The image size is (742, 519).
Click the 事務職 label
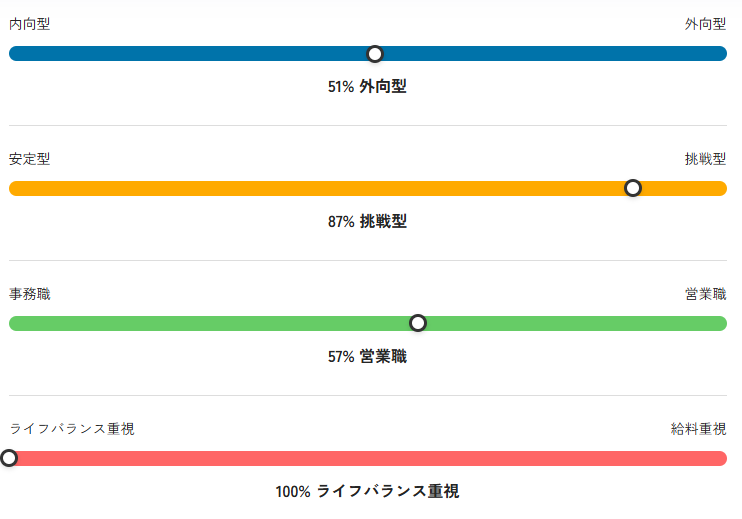click(x=29, y=294)
